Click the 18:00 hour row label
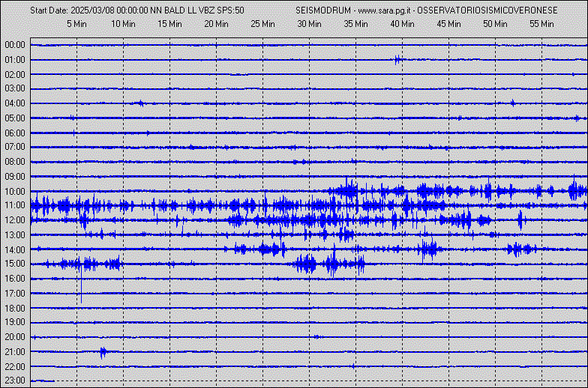 click(x=15, y=309)
